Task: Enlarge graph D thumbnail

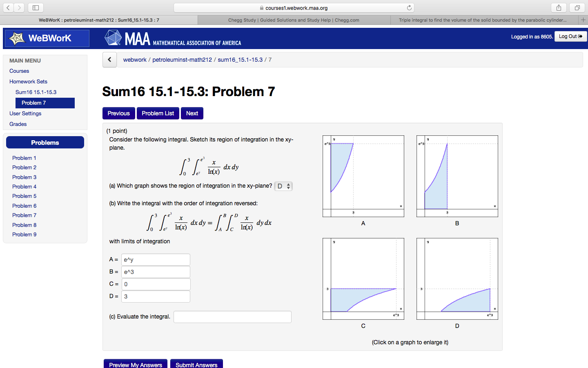Action: 457,279
